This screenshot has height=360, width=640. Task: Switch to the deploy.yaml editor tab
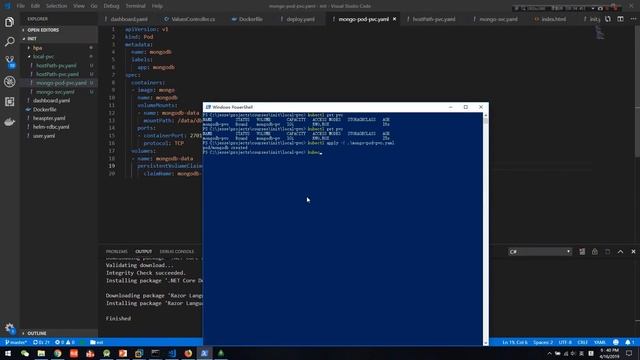coord(300,19)
